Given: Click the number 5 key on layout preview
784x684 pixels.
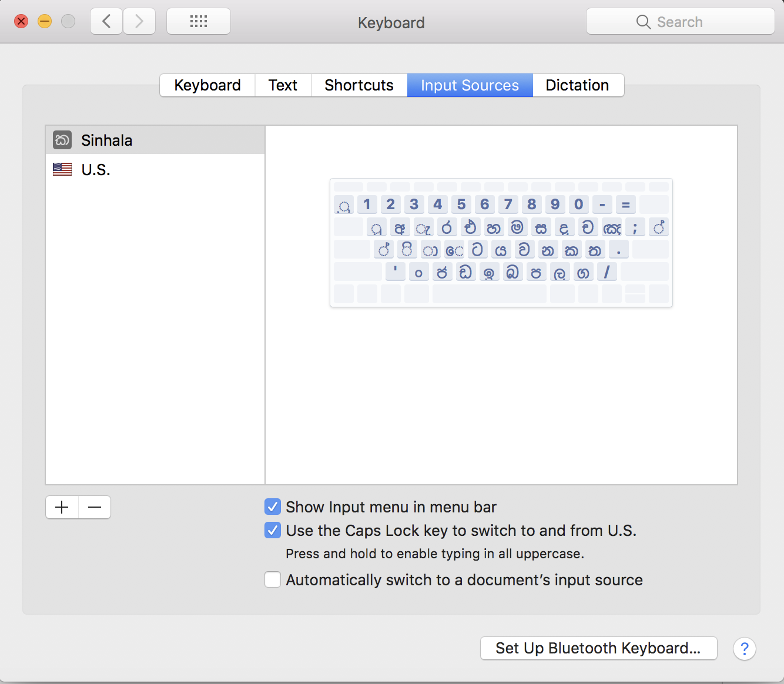Looking at the screenshot, I should (x=461, y=204).
